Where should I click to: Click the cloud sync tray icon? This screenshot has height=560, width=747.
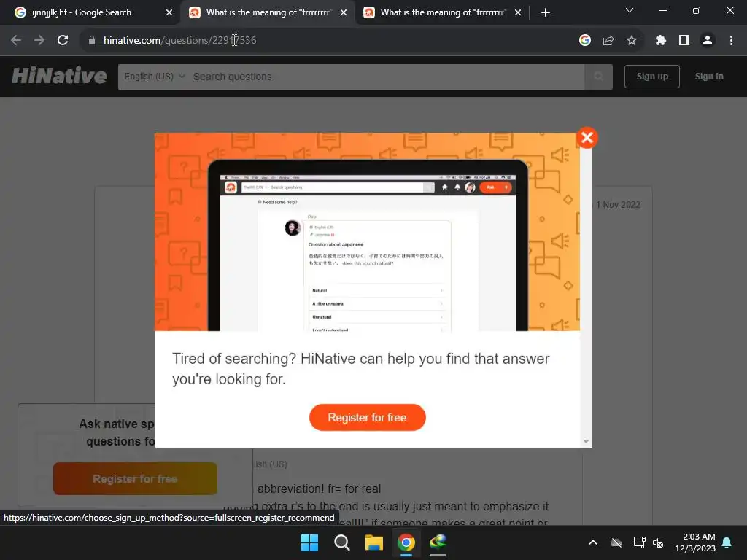616,542
